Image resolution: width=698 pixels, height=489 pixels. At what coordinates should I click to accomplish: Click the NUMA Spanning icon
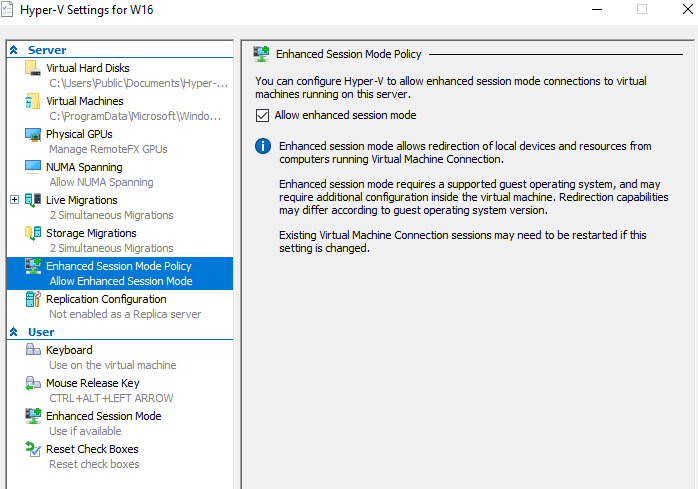tap(33, 168)
